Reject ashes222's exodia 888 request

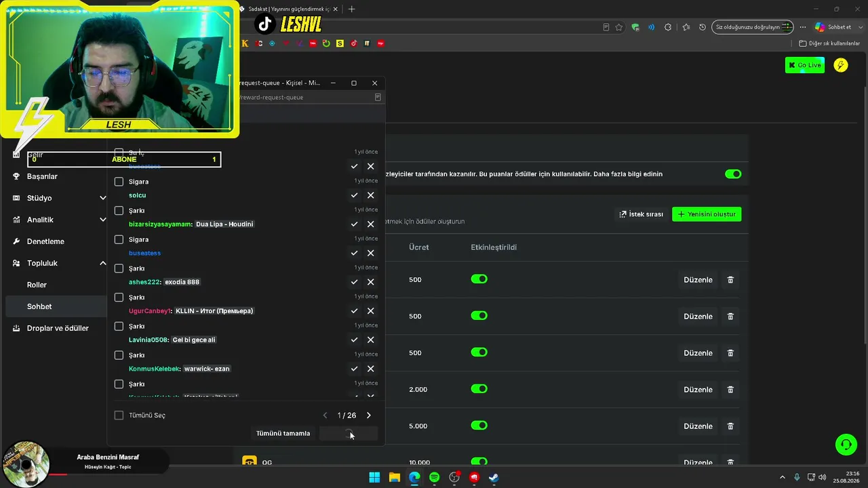(x=370, y=282)
